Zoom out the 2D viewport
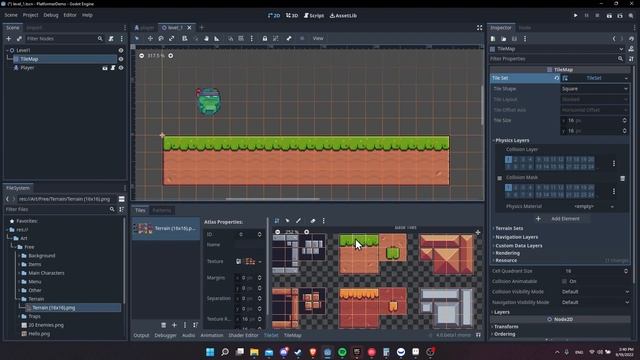Viewport: 640px width, 360px height. tap(142, 56)
